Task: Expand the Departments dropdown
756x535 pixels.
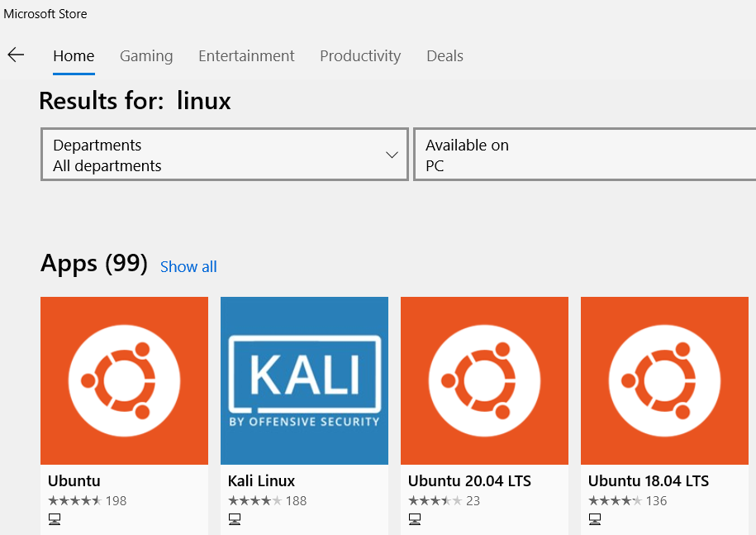Action: (225, 155)
